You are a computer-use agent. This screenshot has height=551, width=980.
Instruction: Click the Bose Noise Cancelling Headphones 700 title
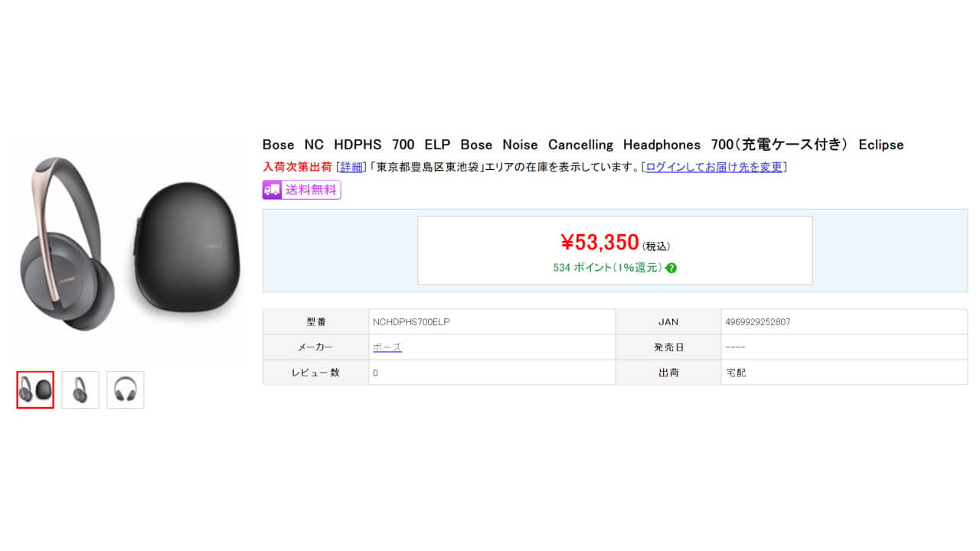coord(582,145)
